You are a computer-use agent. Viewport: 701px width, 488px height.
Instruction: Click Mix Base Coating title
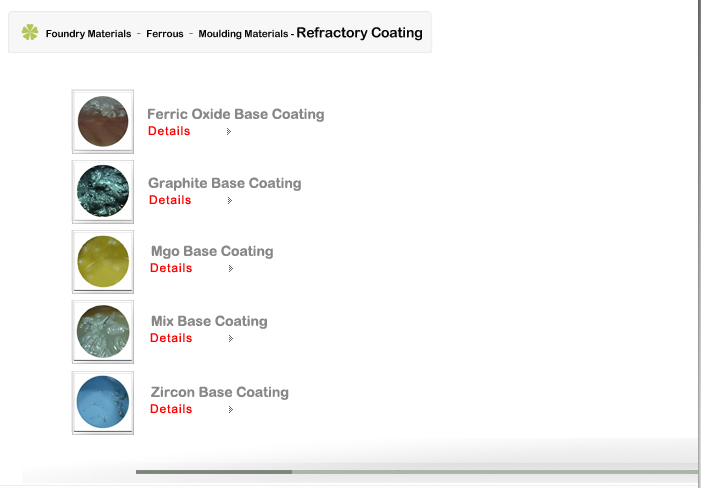pyautogui.click(x=209, y=321)
